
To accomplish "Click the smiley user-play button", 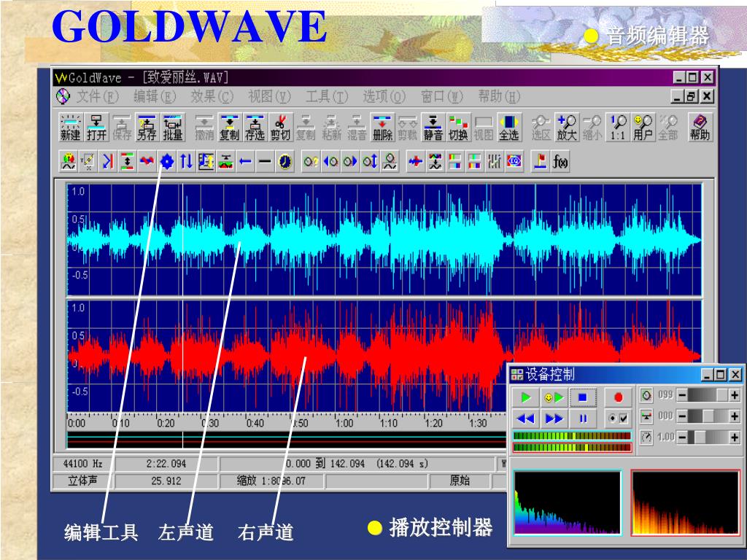I will [x=554, y=397].
